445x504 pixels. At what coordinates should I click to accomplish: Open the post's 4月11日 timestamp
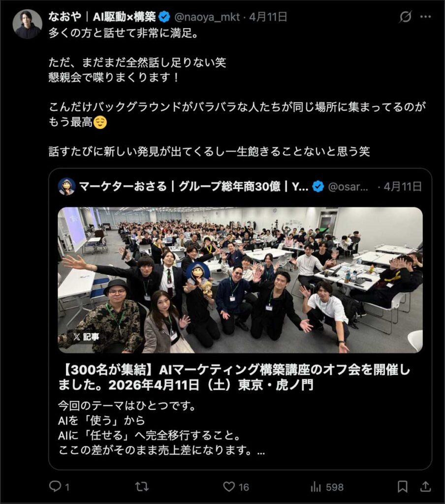coord(268,17)
